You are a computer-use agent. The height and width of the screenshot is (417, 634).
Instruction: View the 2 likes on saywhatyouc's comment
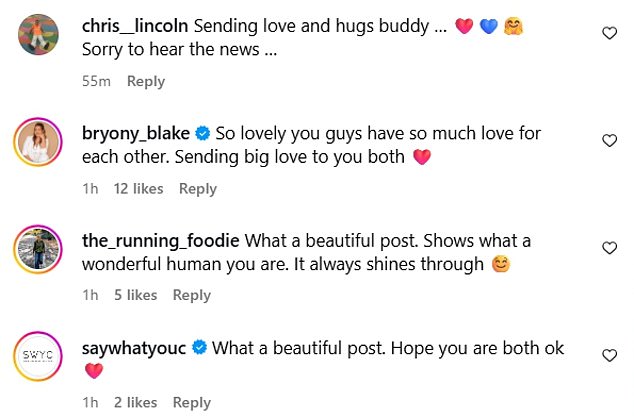135,402
